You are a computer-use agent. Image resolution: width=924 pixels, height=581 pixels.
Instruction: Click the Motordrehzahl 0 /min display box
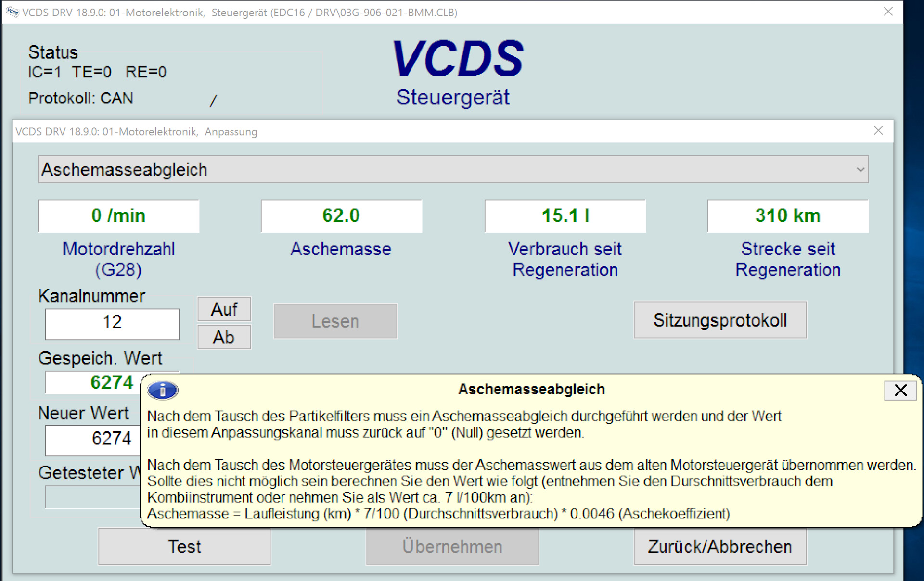click(118, 216)
